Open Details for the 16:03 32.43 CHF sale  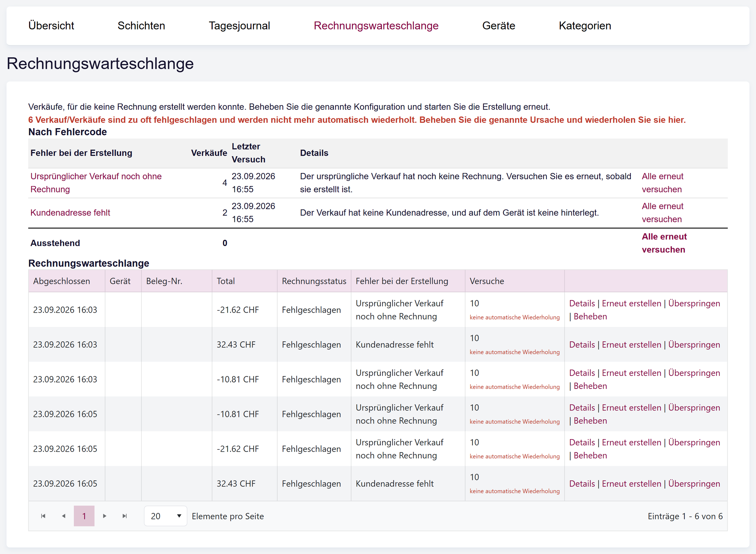coord(582,345)
